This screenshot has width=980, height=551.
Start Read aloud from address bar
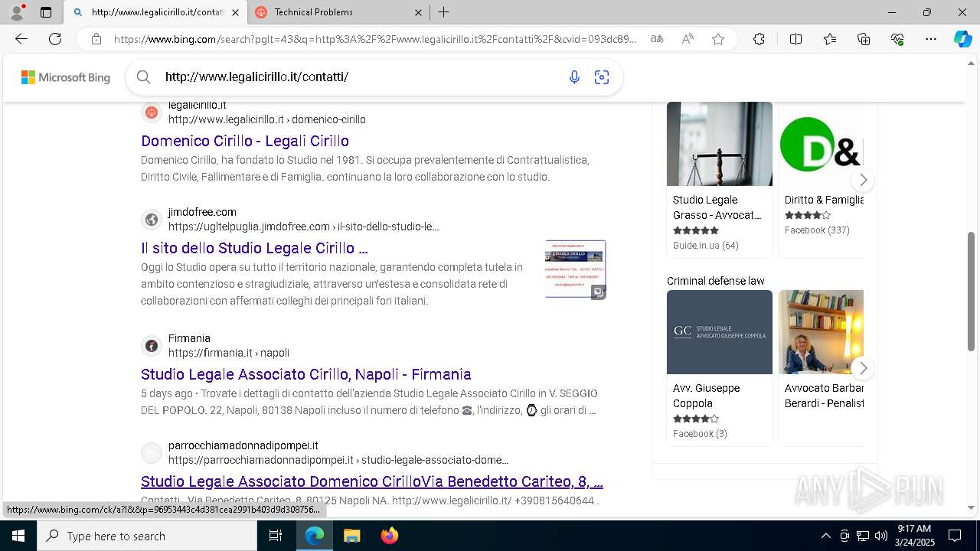pyautogui.click(x=688, y=39)
